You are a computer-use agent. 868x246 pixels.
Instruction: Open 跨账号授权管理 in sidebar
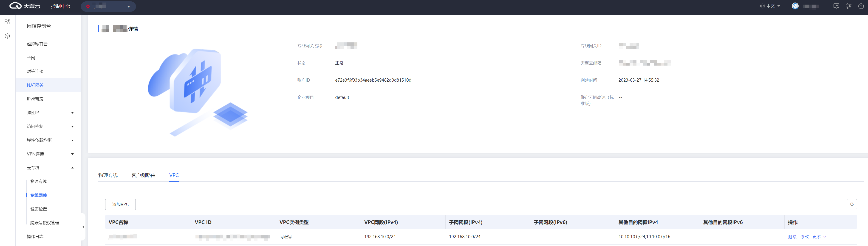pos(45,223)
